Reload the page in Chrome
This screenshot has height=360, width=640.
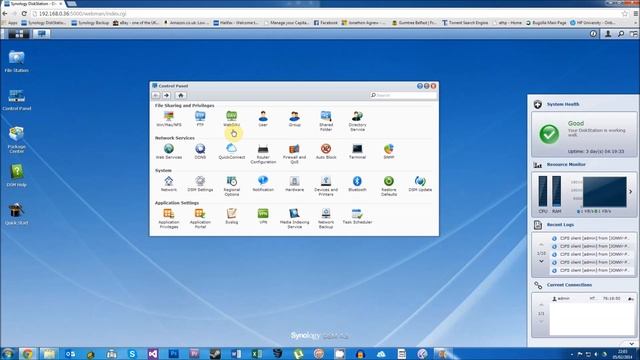[x=24, y=13]
